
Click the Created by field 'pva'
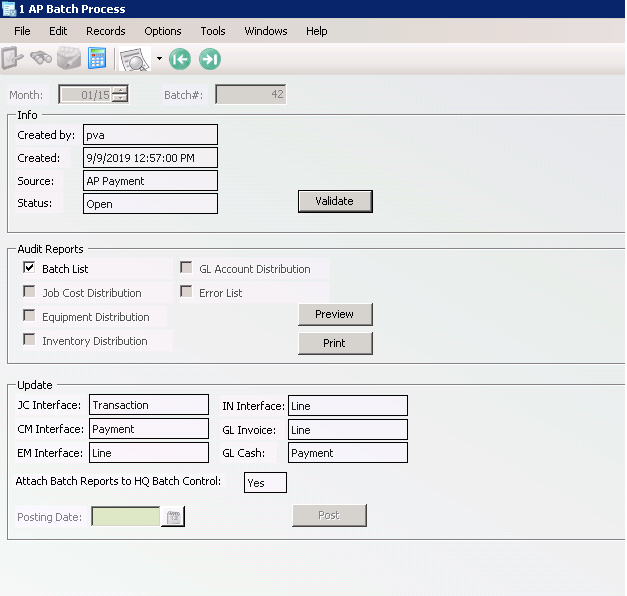(x=150, y=134)
